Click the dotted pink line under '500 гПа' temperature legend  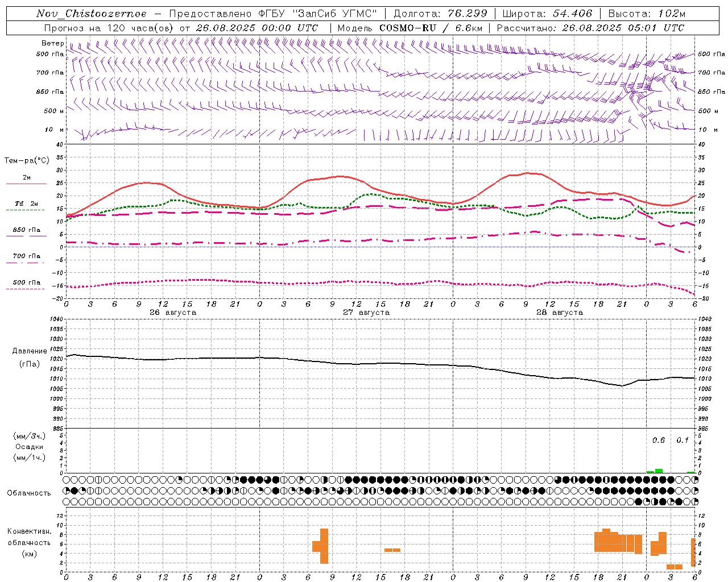coord(25,289)
